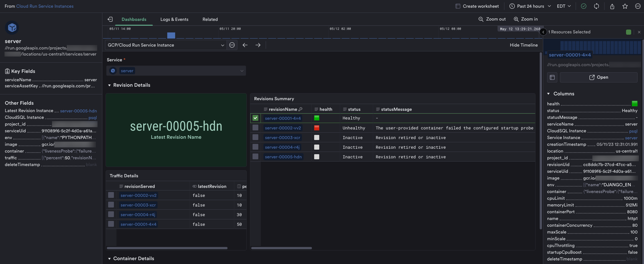The image size is (644, 264).
Task: Click the server-00004-r4j link in Traffic Details
Action: pyautogui.click(x=138, y=215)
